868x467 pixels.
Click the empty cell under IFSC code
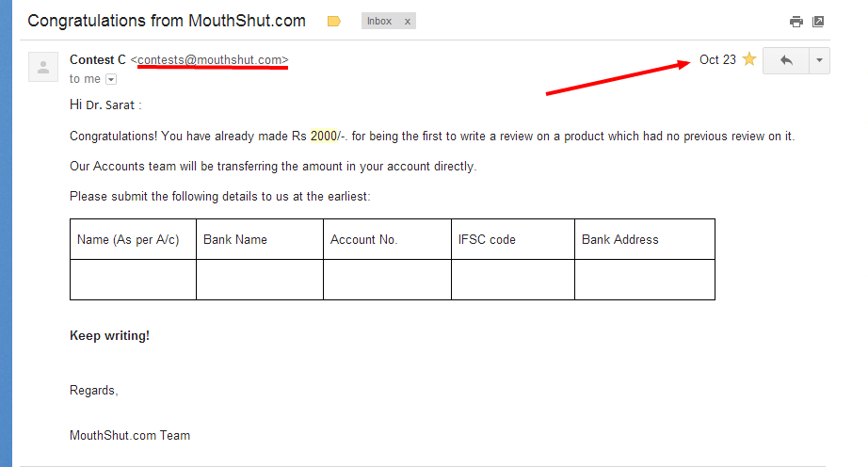(513, 280)
